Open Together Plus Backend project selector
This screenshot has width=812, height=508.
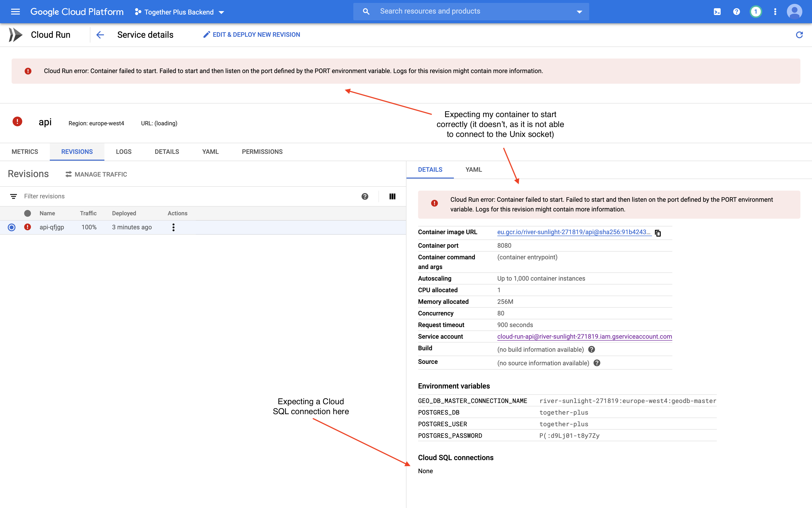(x=180, y=12)
